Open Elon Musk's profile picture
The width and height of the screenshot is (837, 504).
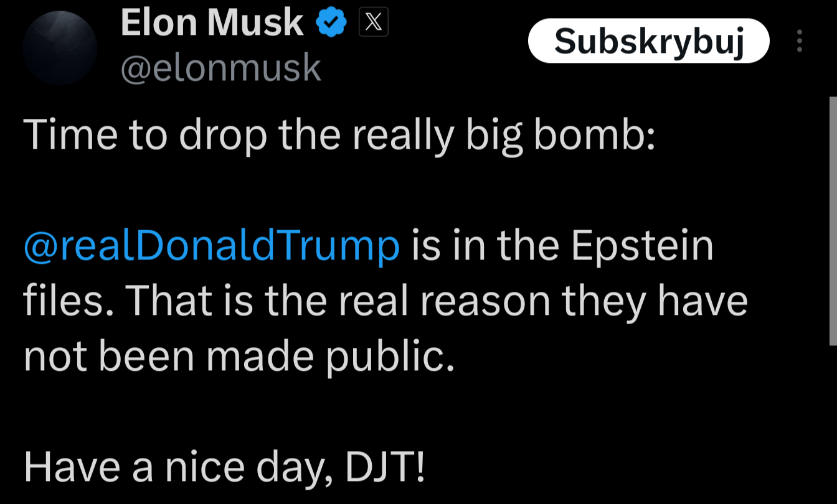pyautogui.click(x=60, y=47)
